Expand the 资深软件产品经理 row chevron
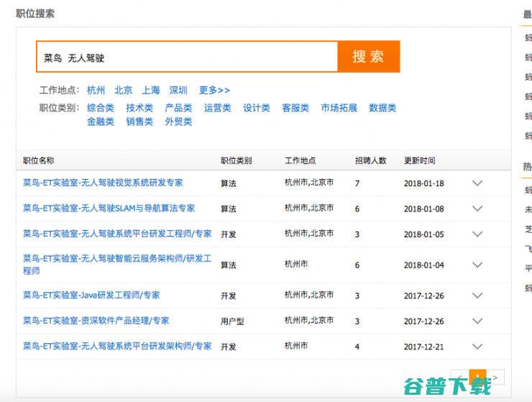The height and width of the screenshot is (402, 532). click(x=477, y=321)
